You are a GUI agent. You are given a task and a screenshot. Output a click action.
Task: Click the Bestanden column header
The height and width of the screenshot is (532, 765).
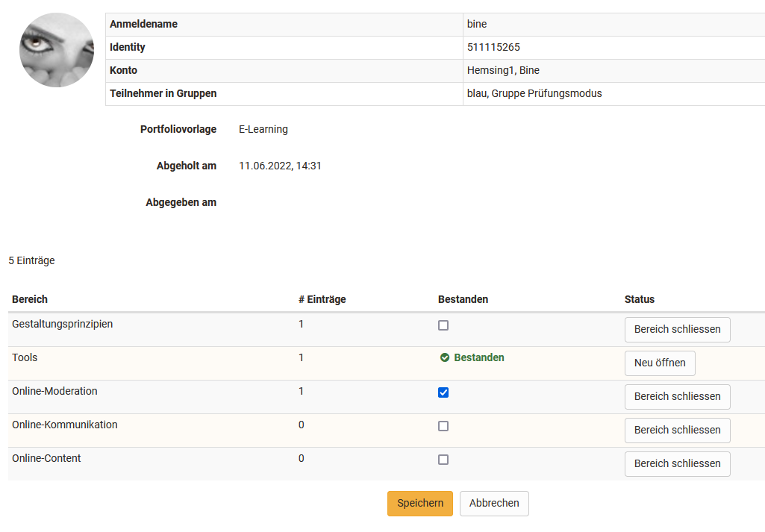point(463,299)
